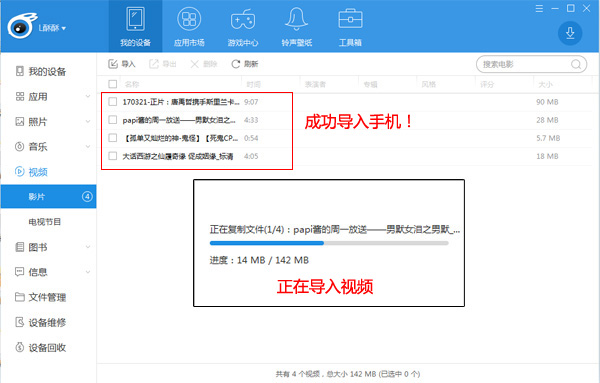Expand the 音乐 sidebar chevron

[x=88, y=147]
